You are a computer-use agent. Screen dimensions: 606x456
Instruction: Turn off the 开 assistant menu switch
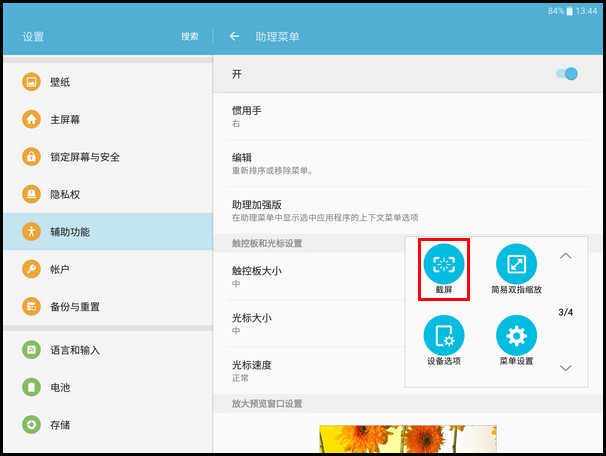[x=567, y=74]
